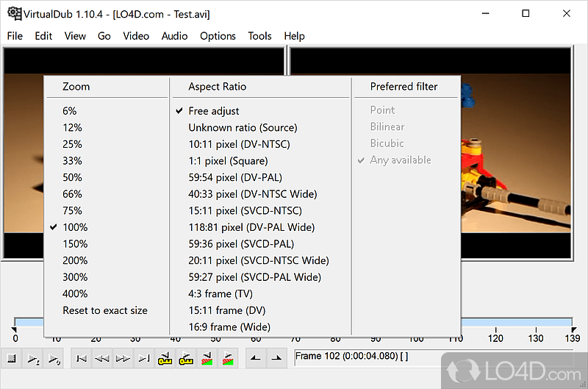588x389 pixels.
Task: Select Point preferred filter
Action: pos(406,110)
